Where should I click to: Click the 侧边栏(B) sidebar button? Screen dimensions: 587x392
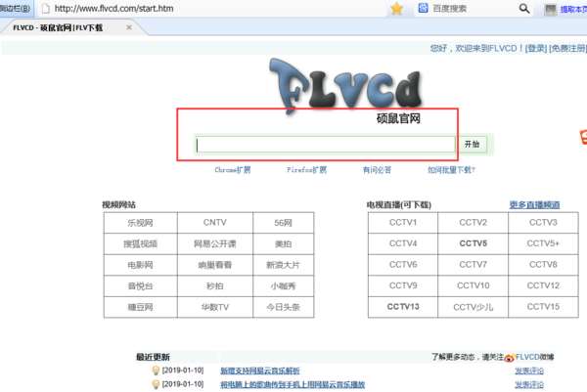[x=16, y=8]
